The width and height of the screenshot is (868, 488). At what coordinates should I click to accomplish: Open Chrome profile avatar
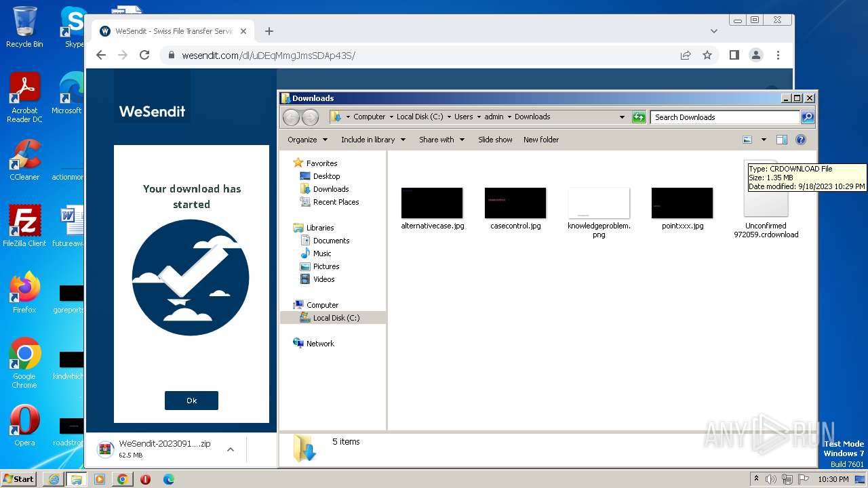pos(755,55)
